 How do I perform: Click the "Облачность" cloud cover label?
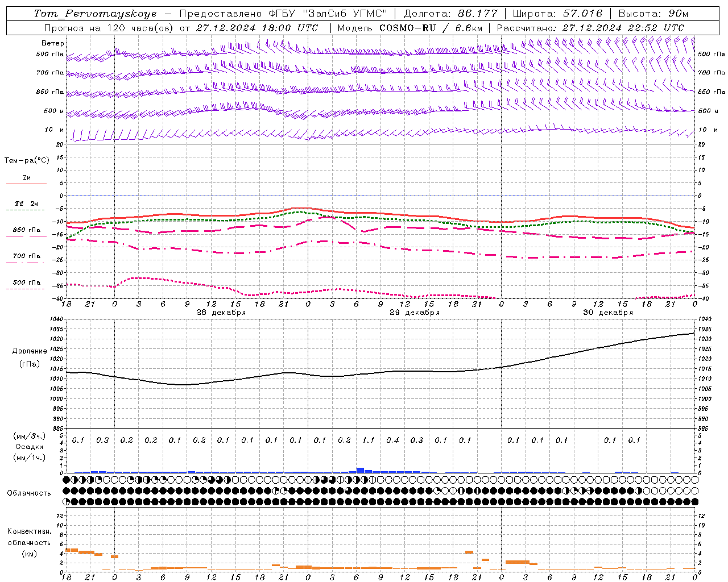[x=30, y=493]
